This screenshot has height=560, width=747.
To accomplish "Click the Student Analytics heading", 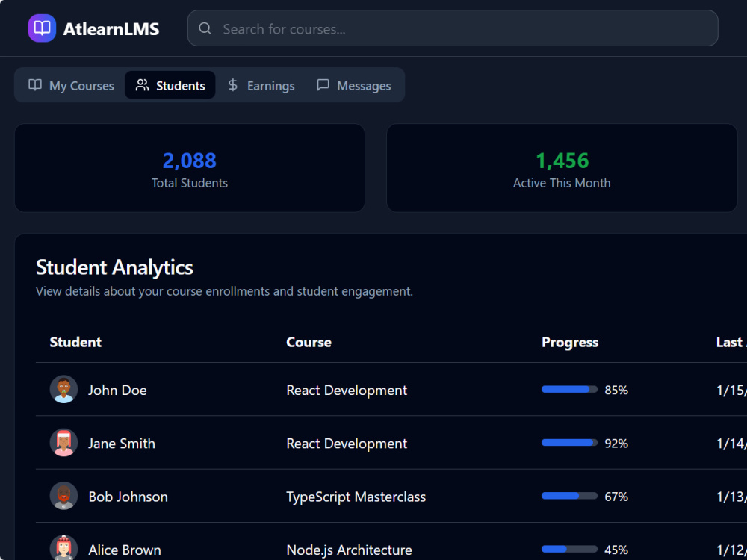I will tap(114, 267).
